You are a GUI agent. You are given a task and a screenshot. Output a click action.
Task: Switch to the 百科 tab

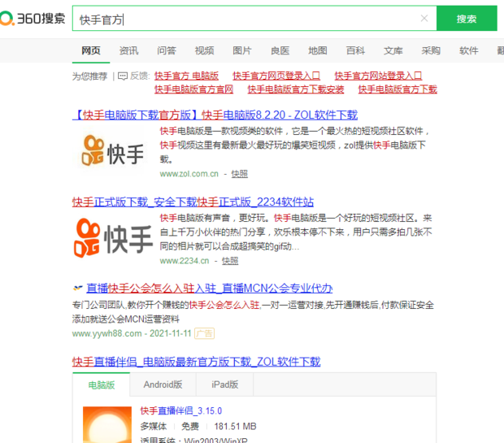point(355,50)
